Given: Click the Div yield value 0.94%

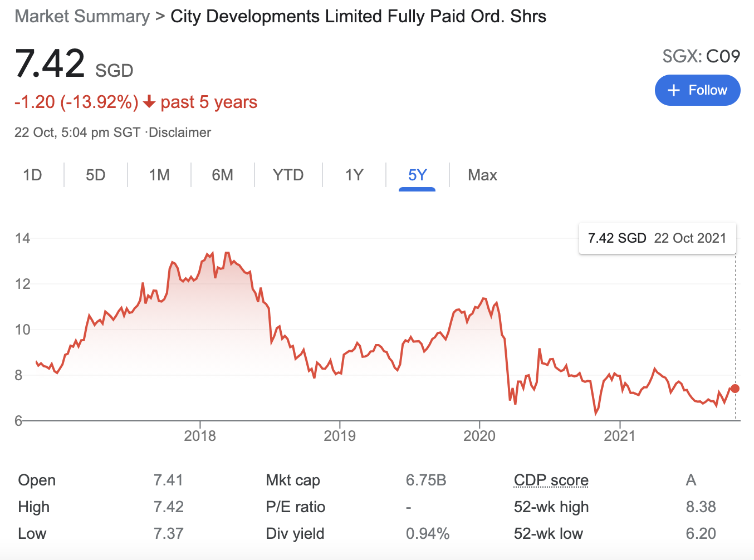Looking at the screenshot, I should pyautogui.click(x=428, y=533).
